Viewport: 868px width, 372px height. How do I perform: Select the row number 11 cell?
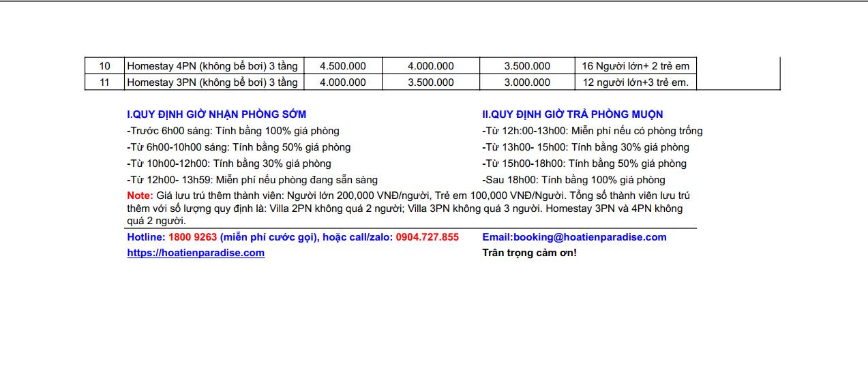(104, 82)
